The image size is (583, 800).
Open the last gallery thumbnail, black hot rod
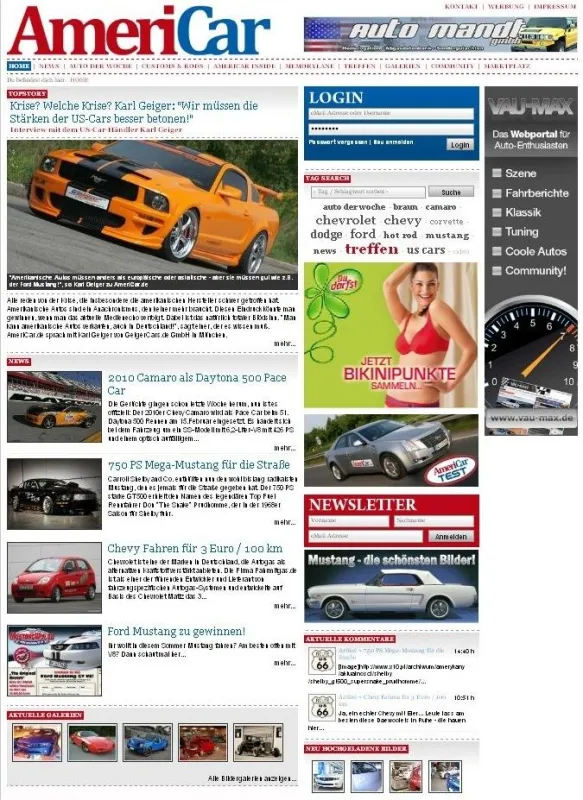click(x=258, y=742)
